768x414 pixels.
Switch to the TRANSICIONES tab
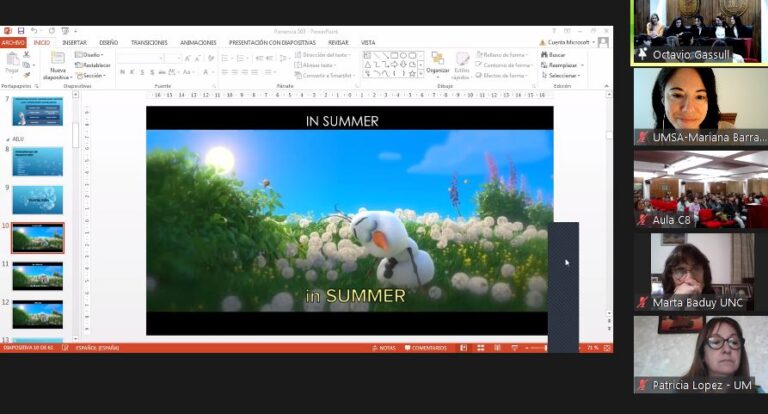coord(149,43)
